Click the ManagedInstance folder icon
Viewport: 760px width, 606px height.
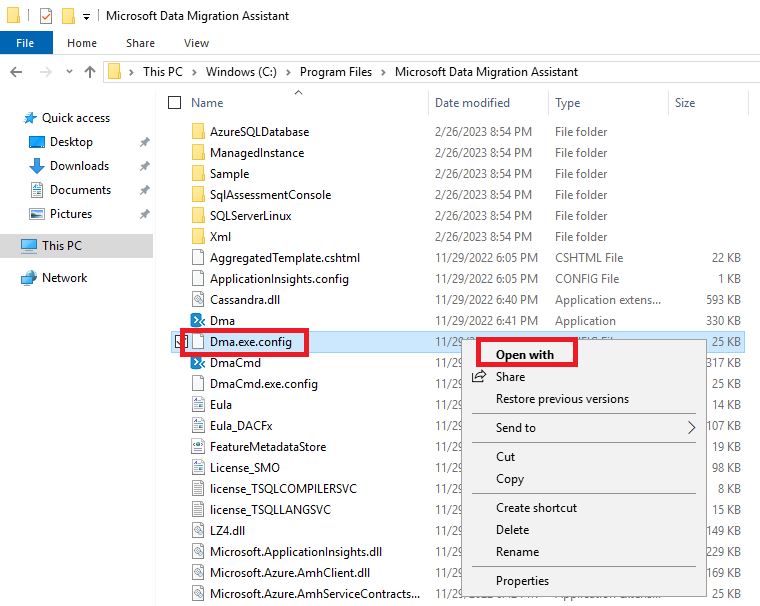pos(198,153)
